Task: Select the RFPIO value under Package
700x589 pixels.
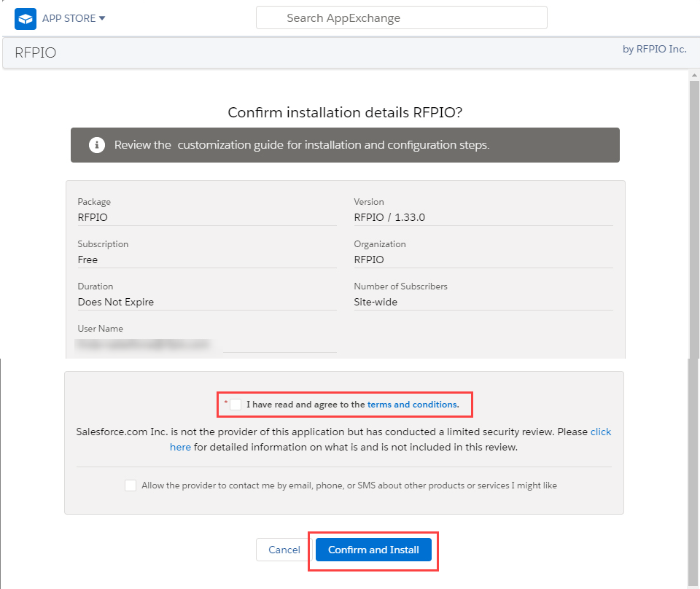Action: (93, 217)
